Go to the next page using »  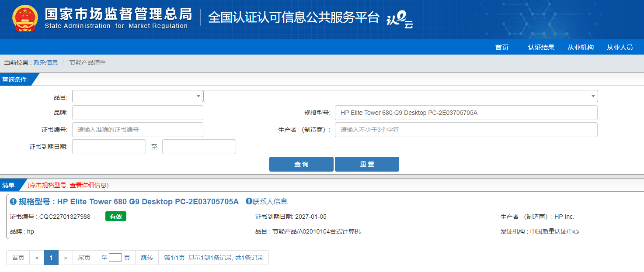pyautogui.click(x=65, y=258)
